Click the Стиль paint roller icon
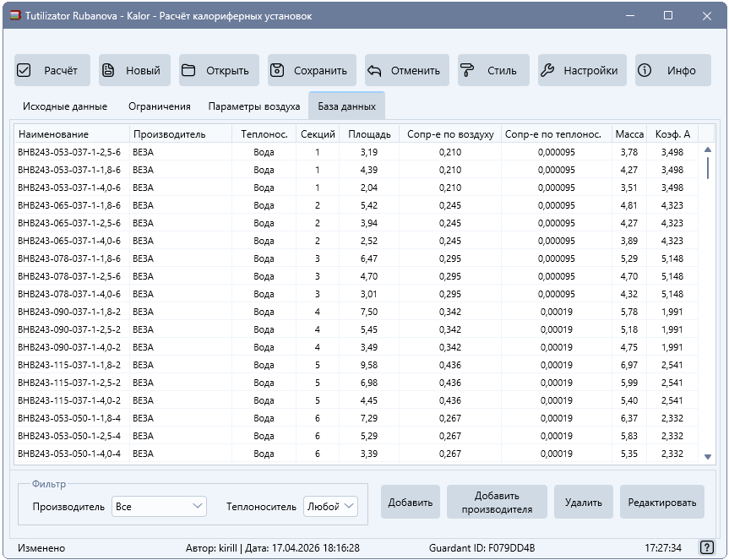The height and width of the screenshot is (560, 729). [467, 70]
